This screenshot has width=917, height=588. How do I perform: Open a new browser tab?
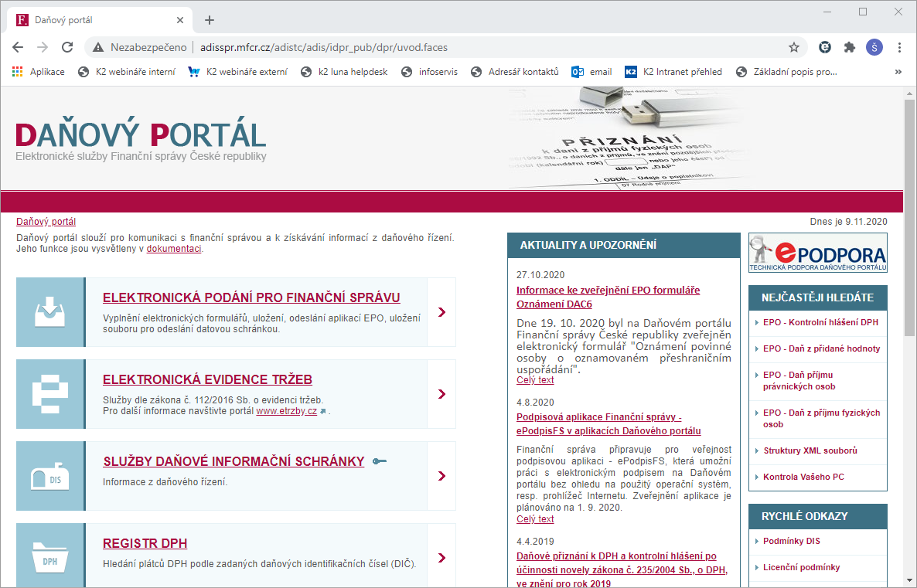pyautogui.click(x=210, y=20)
